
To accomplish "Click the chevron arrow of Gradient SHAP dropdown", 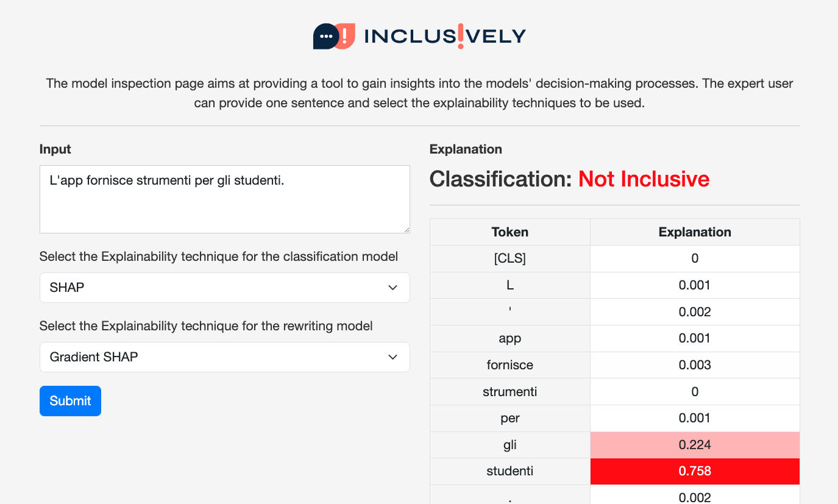I will [x=393, y=357].
